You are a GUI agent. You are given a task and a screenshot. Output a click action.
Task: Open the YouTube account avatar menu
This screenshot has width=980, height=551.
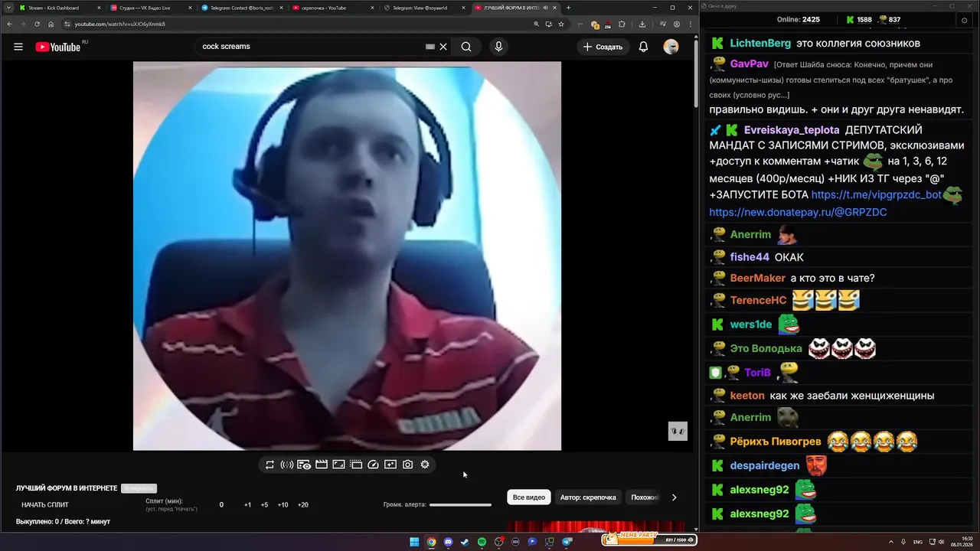pos(671,47)
